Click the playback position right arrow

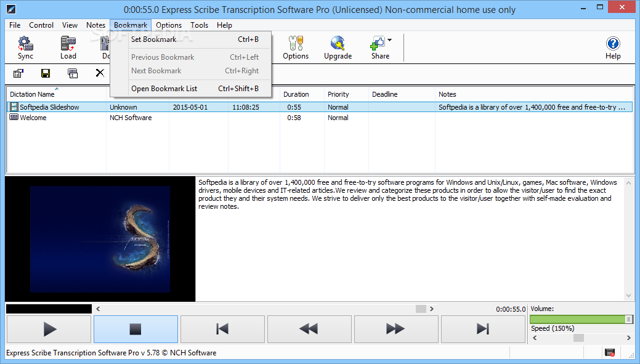(x=431, y=309)
